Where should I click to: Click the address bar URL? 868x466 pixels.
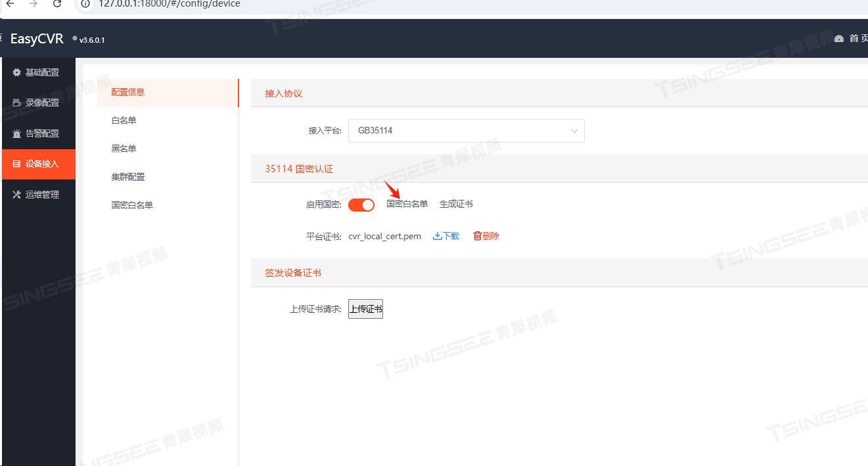[x=170, y=4]
